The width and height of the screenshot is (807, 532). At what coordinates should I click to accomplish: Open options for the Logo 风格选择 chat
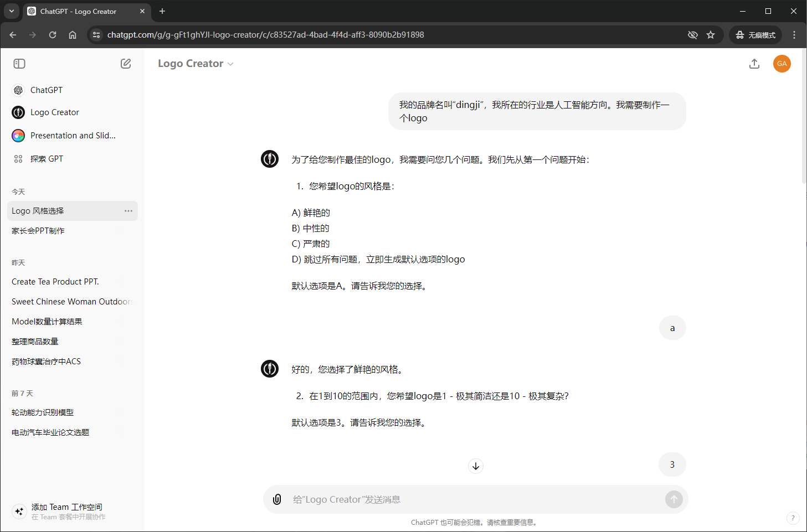click(128, 211)
